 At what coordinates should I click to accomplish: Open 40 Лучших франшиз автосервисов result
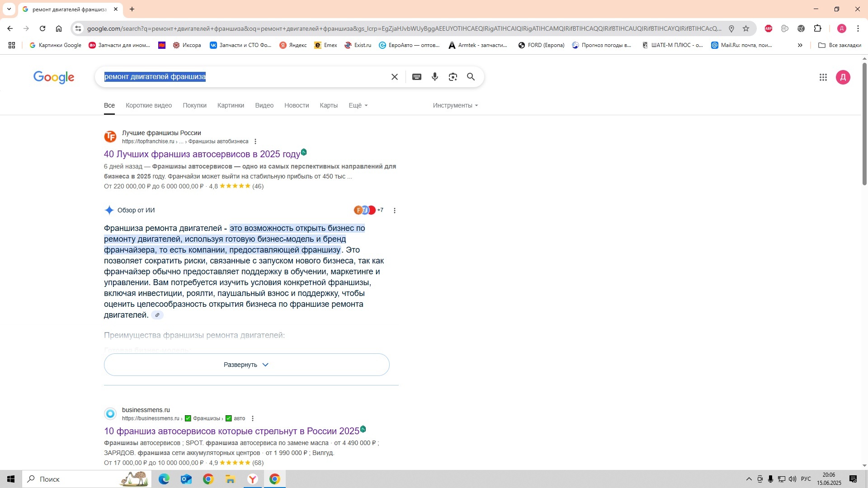tap(202, 154)
